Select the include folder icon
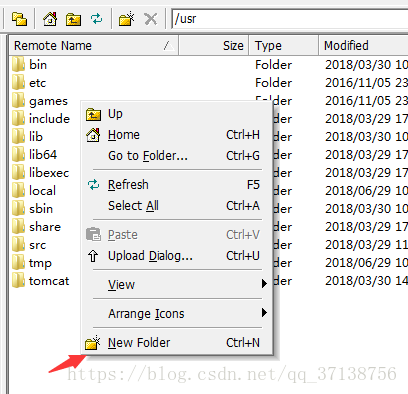 tap(18, 118)
